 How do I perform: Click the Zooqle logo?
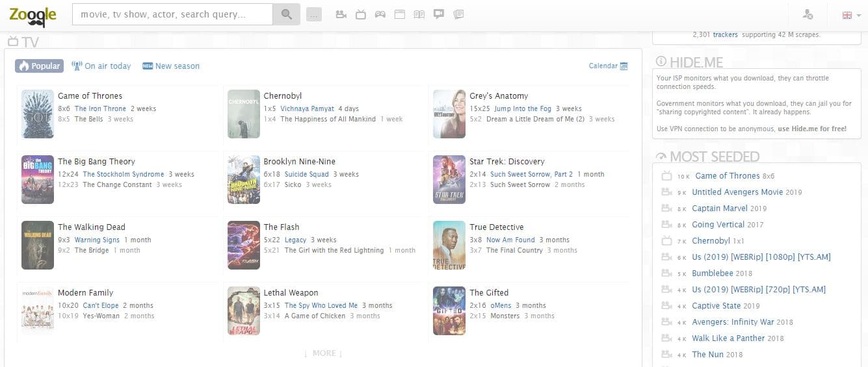tap(32, 14)
